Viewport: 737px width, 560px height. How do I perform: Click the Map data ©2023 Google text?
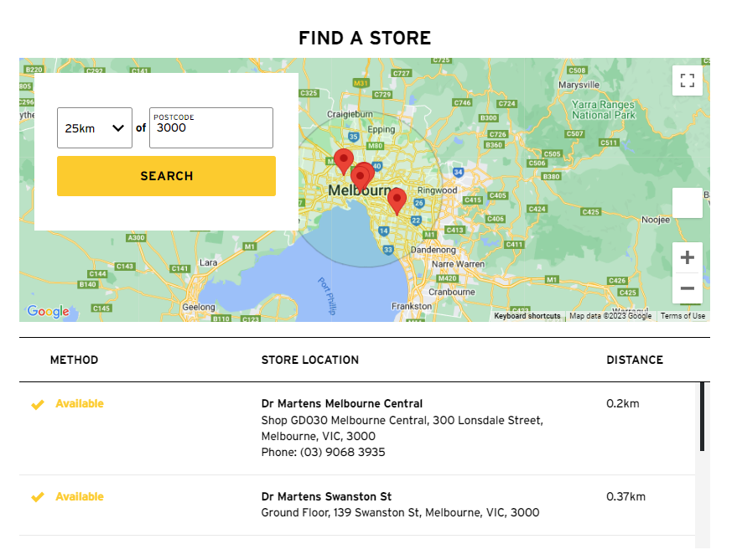click(610, 316)
